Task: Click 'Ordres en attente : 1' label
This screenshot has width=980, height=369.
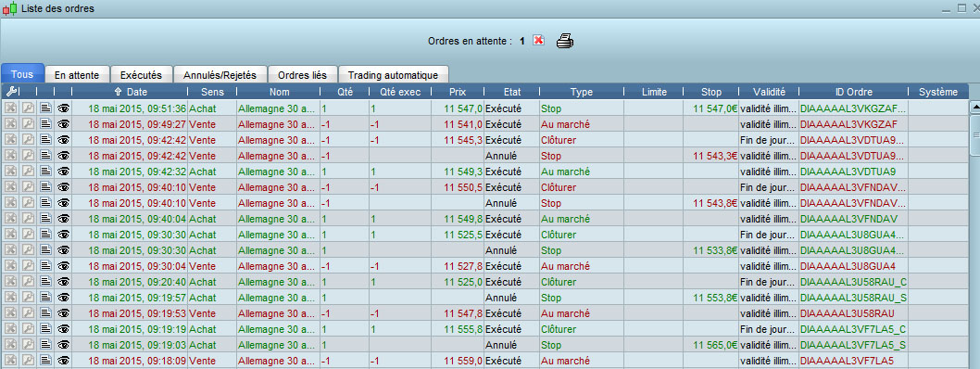Action: point(476,42)
